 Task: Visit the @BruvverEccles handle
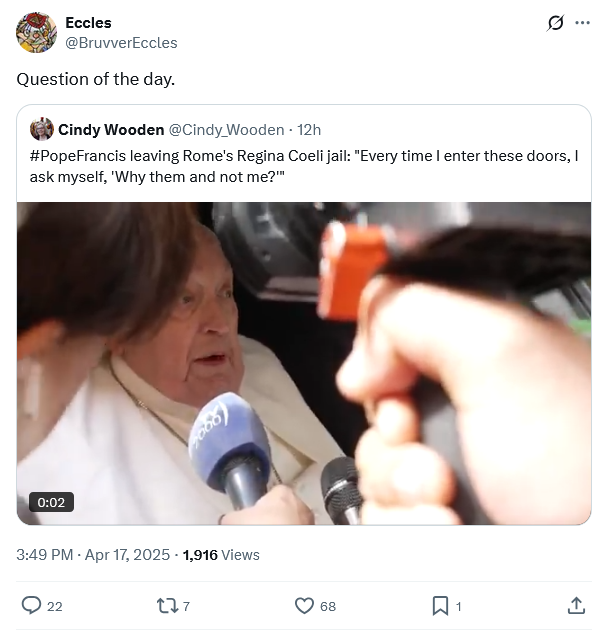pos(121,42)
